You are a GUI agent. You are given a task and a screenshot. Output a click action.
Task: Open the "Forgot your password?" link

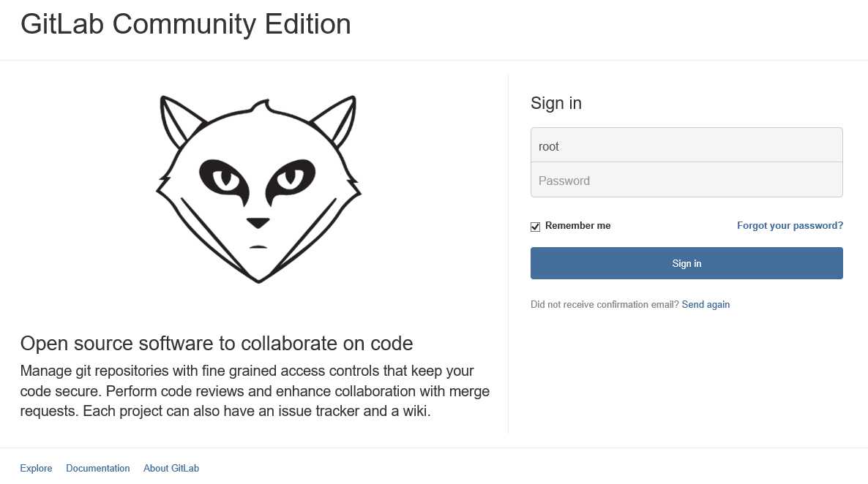pyautogui.click(x=790, y=226)
